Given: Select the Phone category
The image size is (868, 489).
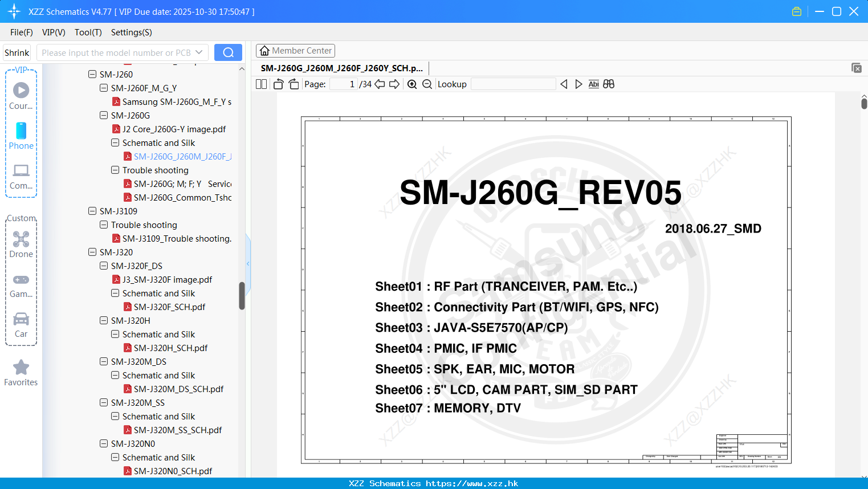Looking at the screenshot, I should pyautogui.click(x=21, y=136).
